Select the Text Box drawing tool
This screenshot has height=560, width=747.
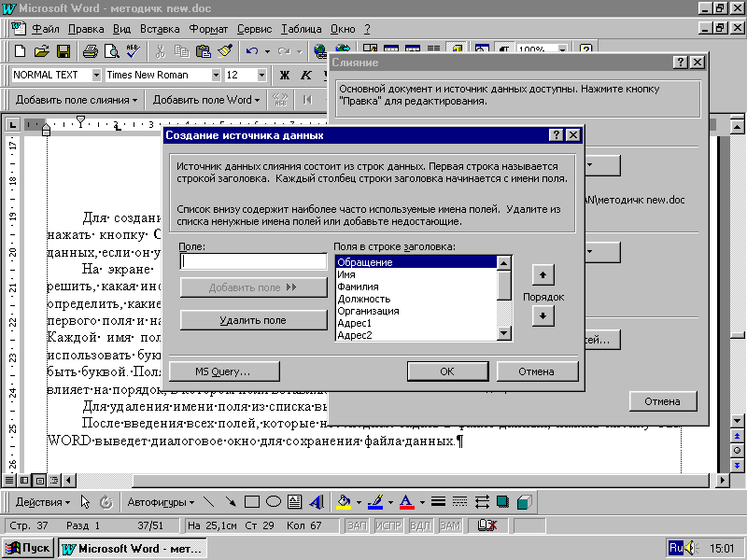click(x=295, y=502)
